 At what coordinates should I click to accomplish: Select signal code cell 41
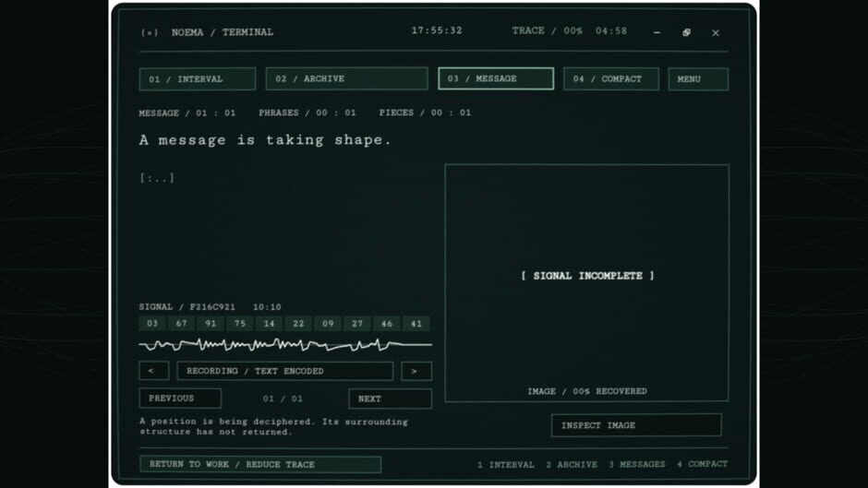click(416, 324)
